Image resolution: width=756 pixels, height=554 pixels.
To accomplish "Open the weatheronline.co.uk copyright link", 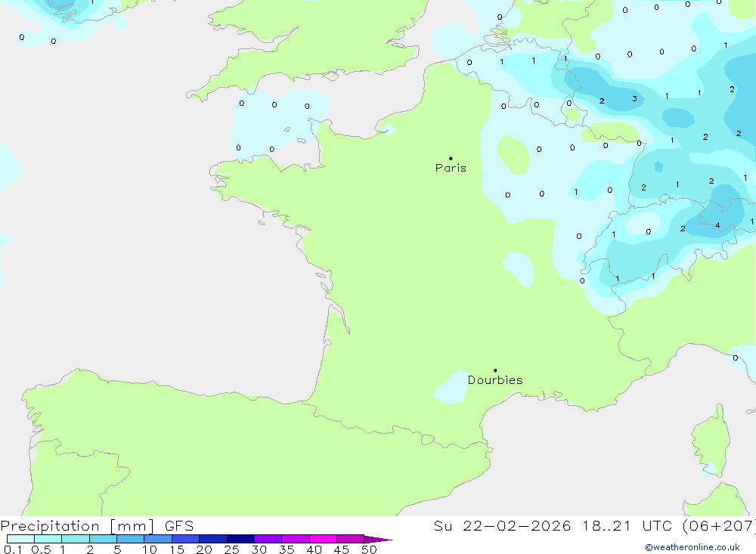I will click(692, 547).
